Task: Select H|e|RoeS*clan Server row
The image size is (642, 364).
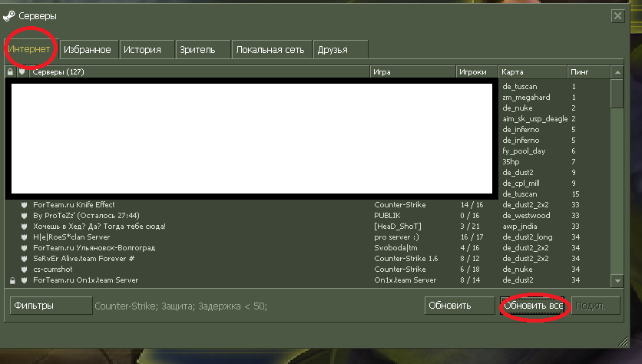Action: pyautogui.click(x=307, y=237)
